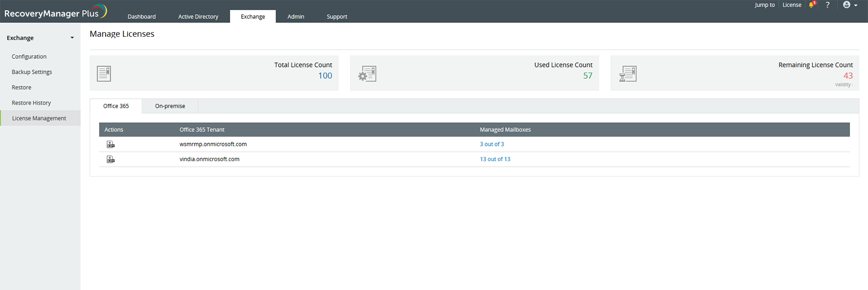Viewport: 868px width, 290px height.
Task: Open the Admin tab
Action: coord(296,16)
